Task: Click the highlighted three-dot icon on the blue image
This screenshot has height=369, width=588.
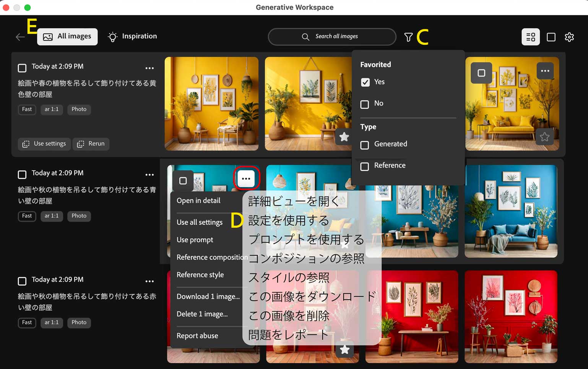Action: (246, 178)
